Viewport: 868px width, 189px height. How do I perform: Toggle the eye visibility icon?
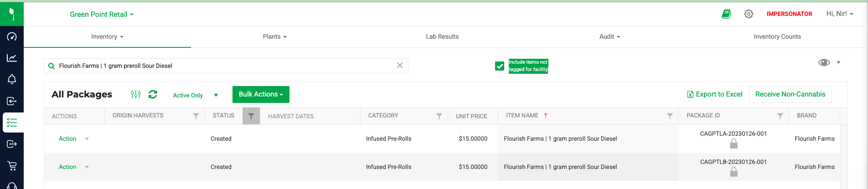click(824, 62)
